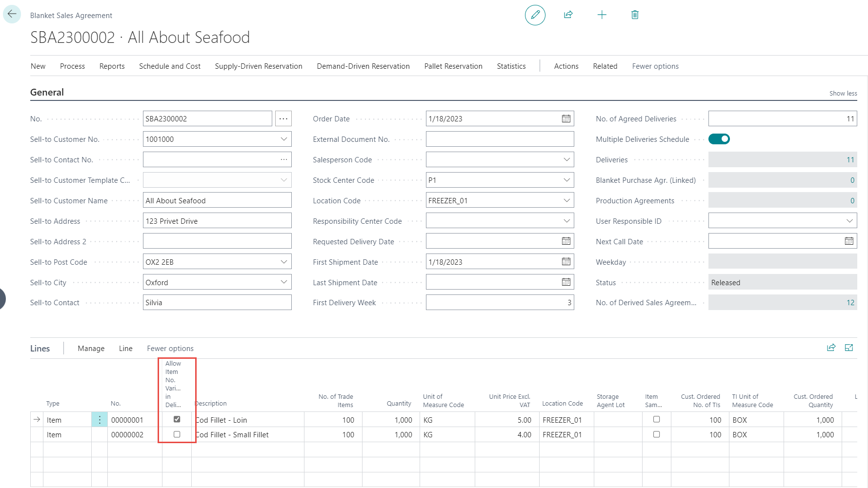Click the No. of Derived Sales Agreements value
The height and width of the screenshot is (488, 868).
850,303
